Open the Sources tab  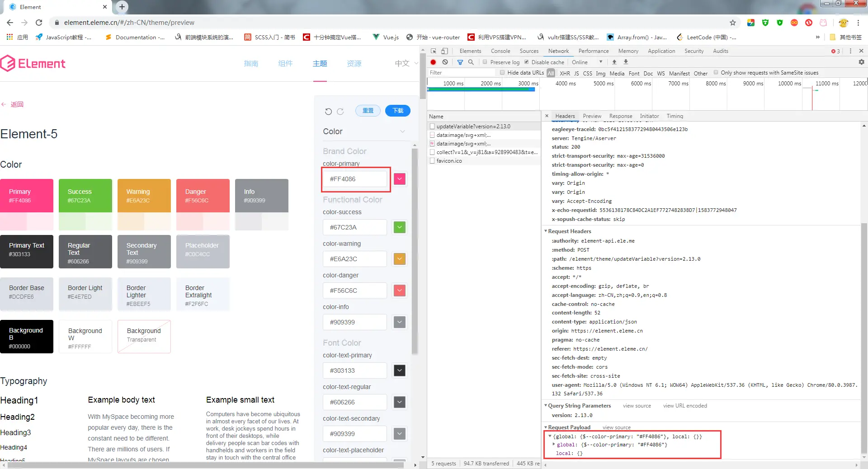[529, 51]
